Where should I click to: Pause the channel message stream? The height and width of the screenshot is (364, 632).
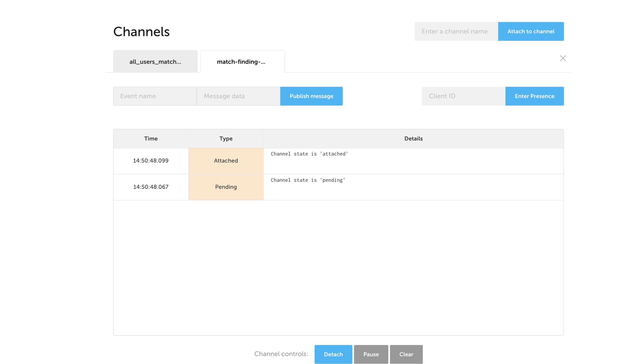[x=371, y=354]
